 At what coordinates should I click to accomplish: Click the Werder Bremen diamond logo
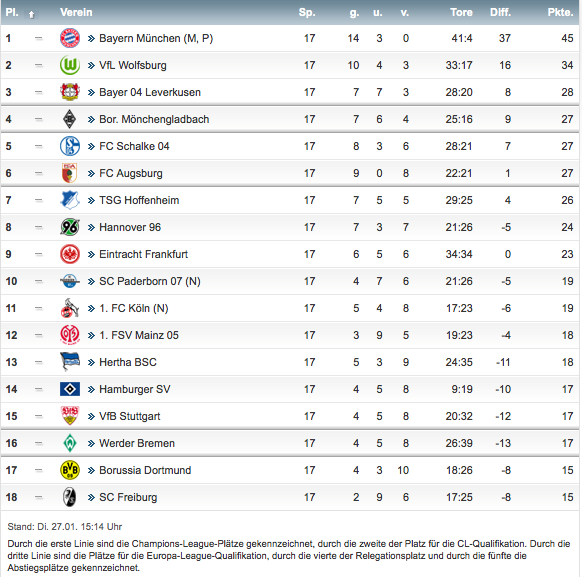point(70,443)
